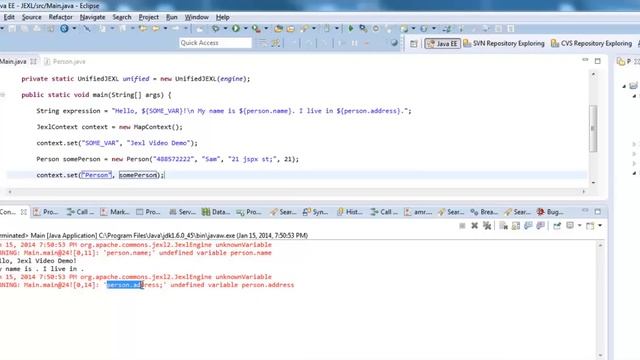Toggle Scroll Lock in console toolbar
The image size is (640, 360).
point(516,225)
